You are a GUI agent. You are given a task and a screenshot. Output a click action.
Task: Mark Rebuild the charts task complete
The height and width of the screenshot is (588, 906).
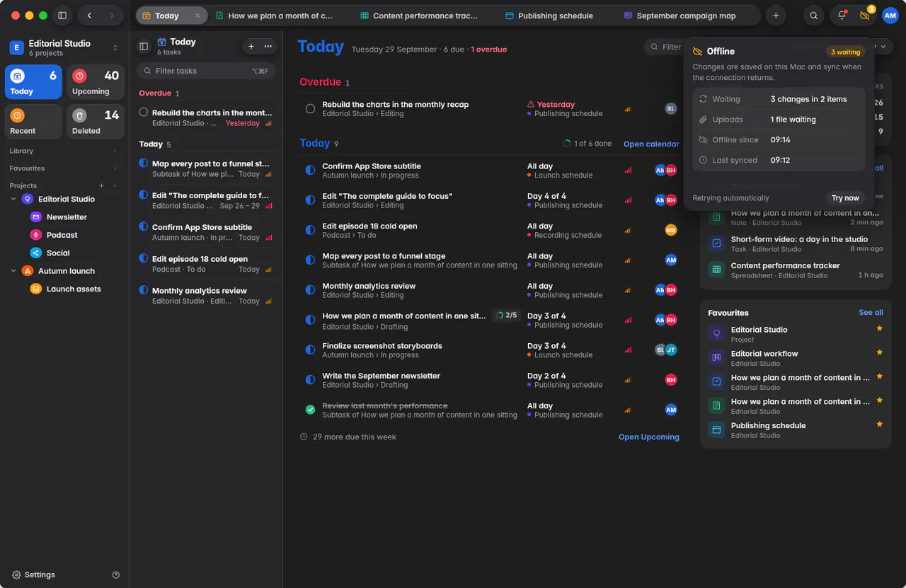coord(310,108)
